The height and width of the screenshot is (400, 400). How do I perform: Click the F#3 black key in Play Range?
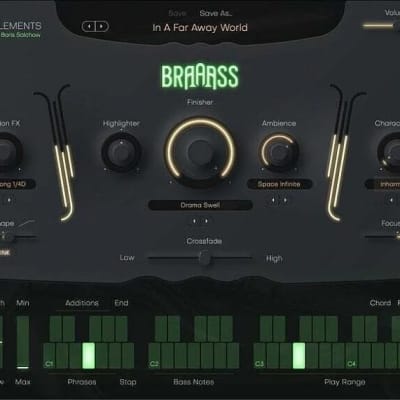[x=305, y=329]
